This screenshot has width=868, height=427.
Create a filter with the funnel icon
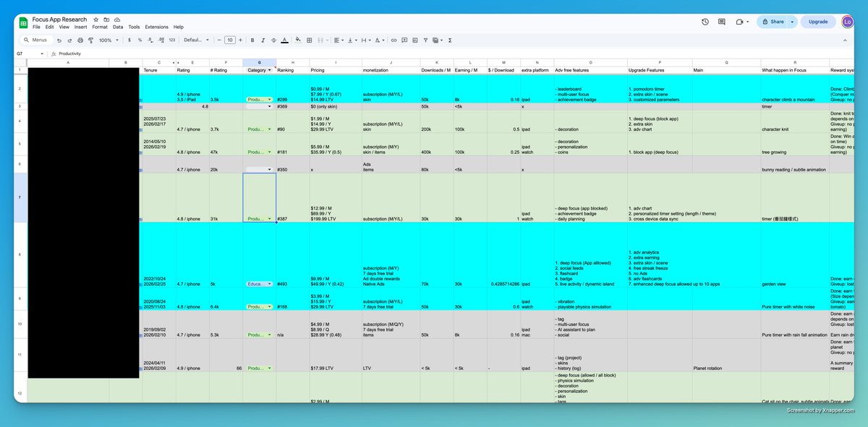425,40
